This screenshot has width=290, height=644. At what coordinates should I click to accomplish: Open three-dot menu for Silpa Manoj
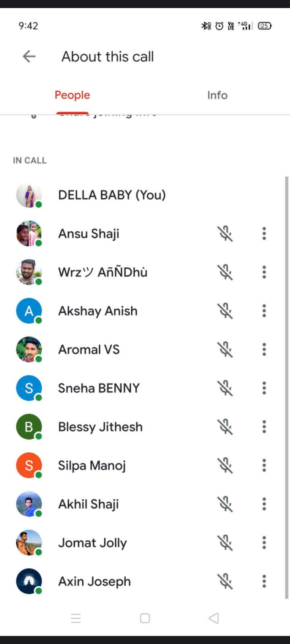coord(264,465)
